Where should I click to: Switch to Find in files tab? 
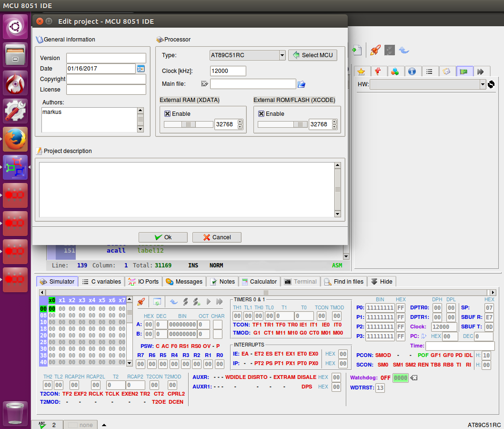point(343,282)
